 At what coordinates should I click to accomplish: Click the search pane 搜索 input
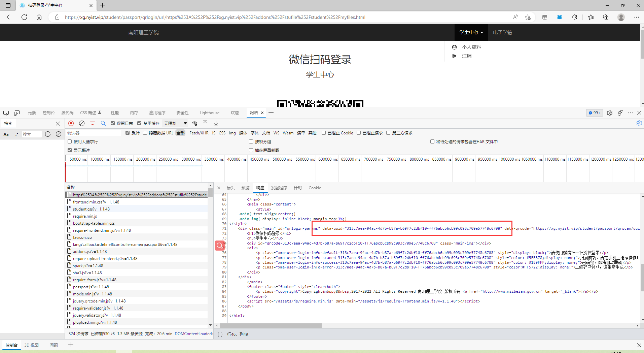32,134
